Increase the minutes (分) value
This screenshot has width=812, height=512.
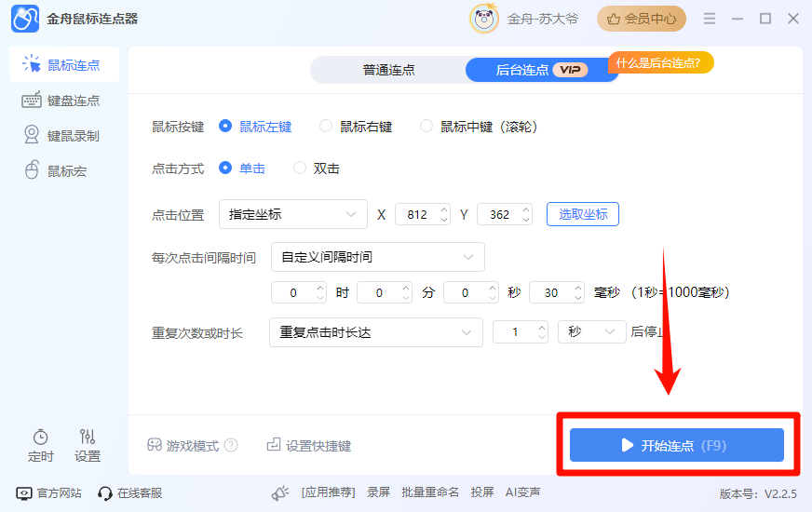pos(407,288)
